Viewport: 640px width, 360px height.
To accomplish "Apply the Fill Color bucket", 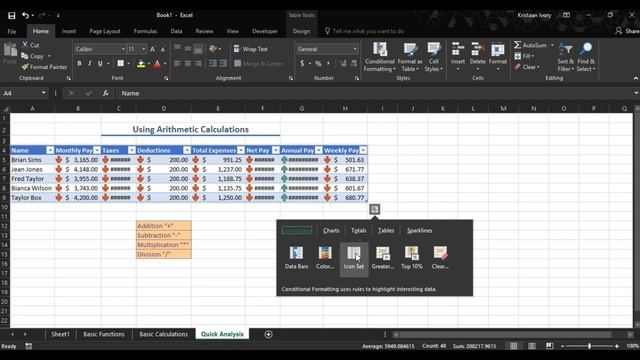I will pyautogui.click(x=141, y=64).
